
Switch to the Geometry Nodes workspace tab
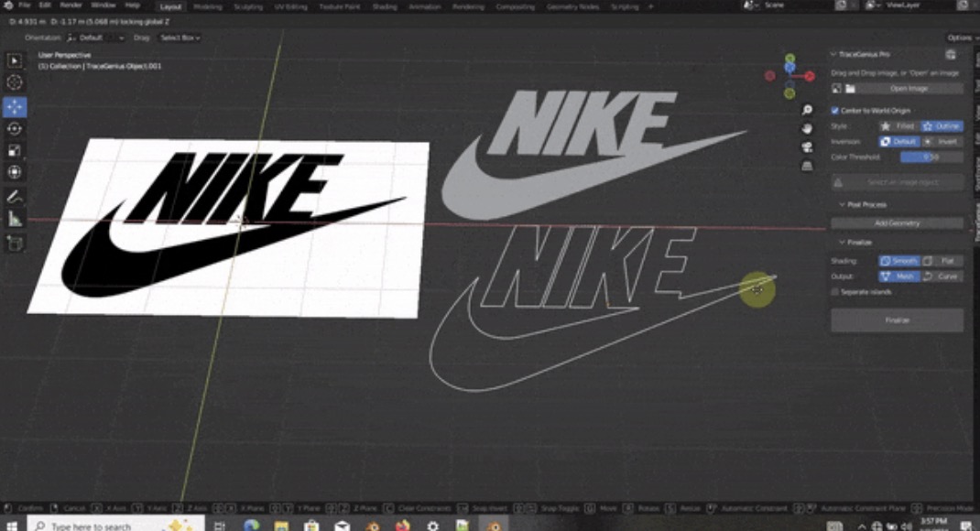572,7
